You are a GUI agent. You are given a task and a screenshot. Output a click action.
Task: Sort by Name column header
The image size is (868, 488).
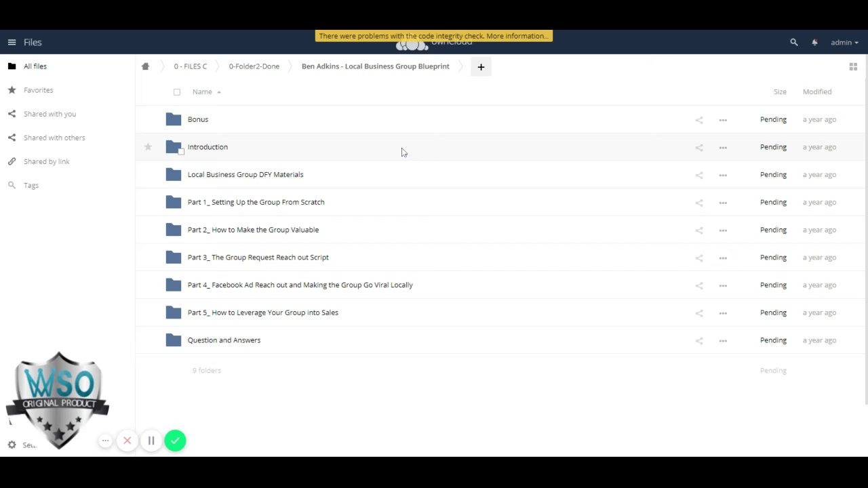[202, 91]
